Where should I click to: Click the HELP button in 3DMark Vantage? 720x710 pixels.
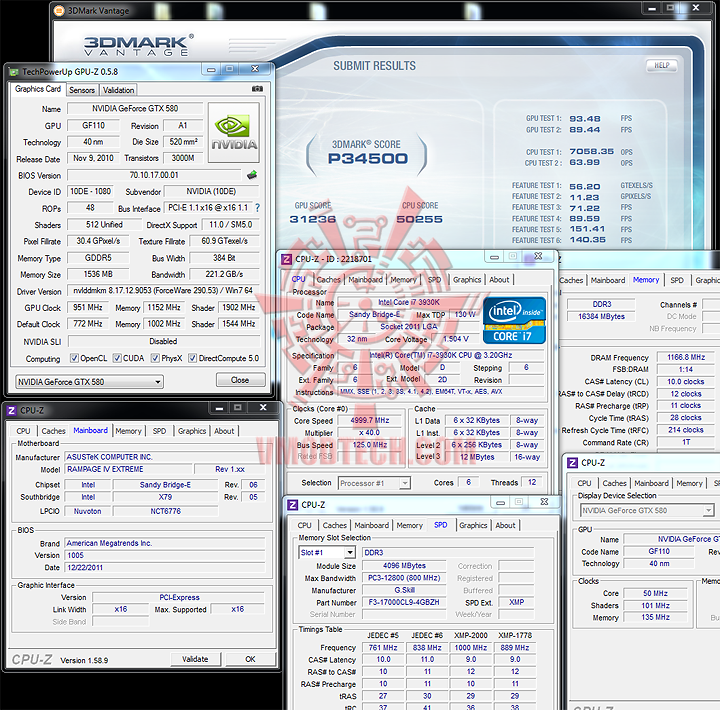pyautogui.click(x=661, y=65)
